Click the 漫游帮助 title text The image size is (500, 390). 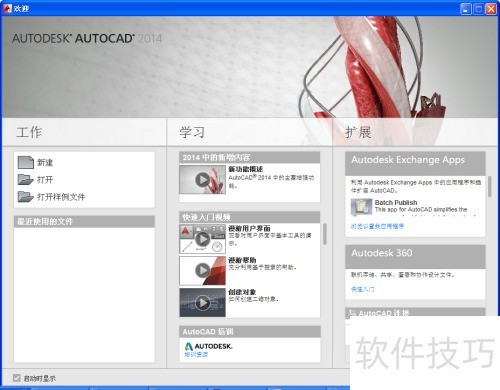point(242,260)
